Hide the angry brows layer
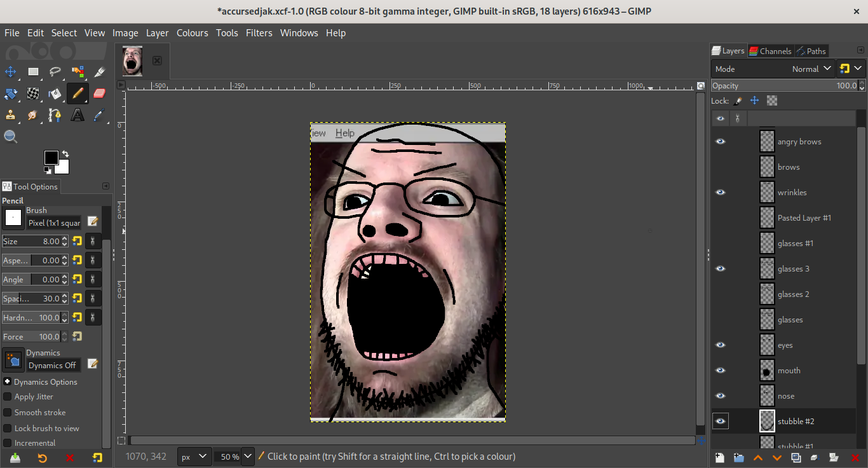This screenshot has width=868, height=468. click(720, 142)
